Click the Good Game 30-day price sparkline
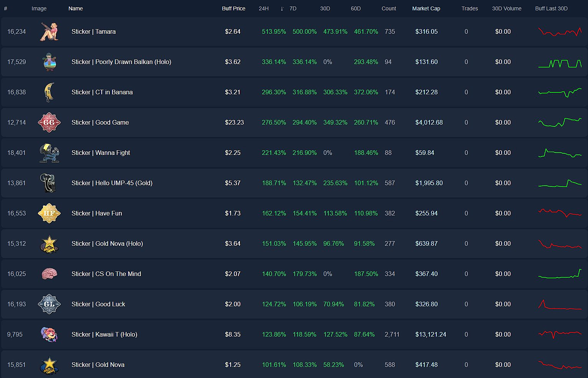 560,122
